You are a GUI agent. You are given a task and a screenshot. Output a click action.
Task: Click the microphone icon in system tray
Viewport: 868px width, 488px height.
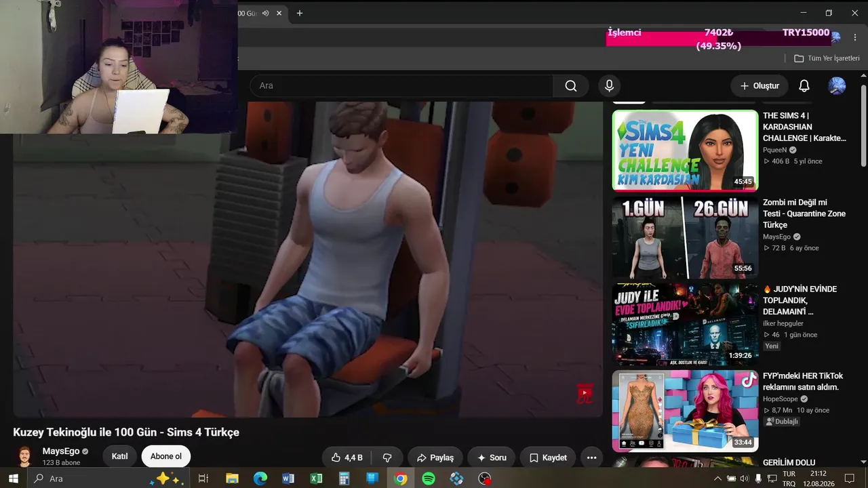tap(759, 479)
